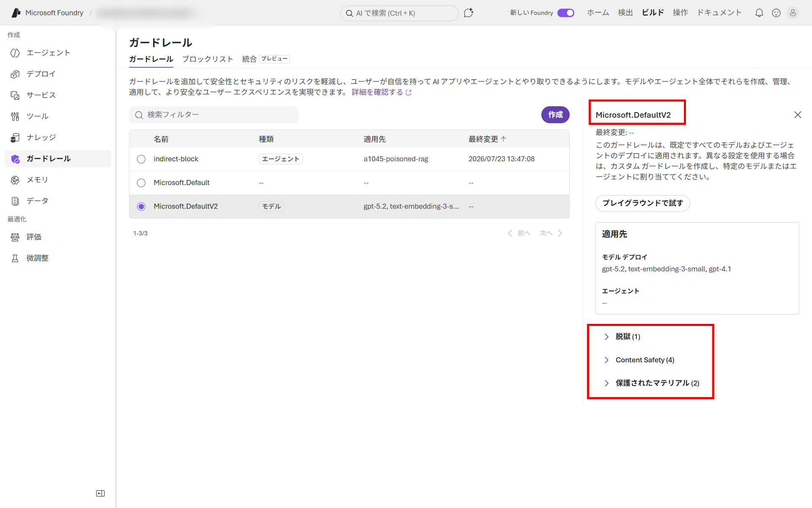Expand the 保護されたマテリアル (2) section

pyautogui.click(x=606, y=383)
